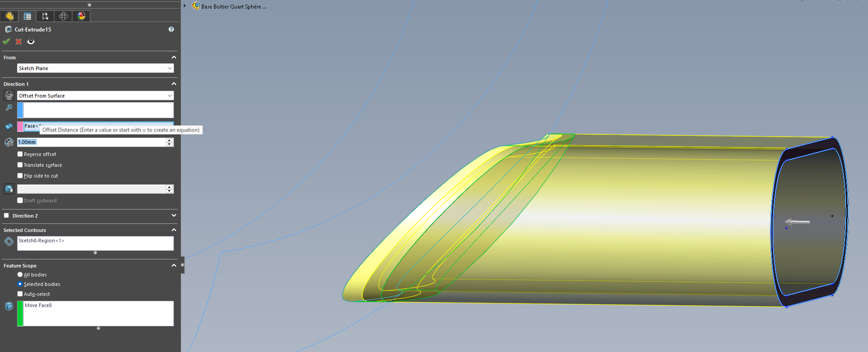Open the DisplayManager color sphere tab
The width and height of the screenshot is (868, 352).
(81, 16)
